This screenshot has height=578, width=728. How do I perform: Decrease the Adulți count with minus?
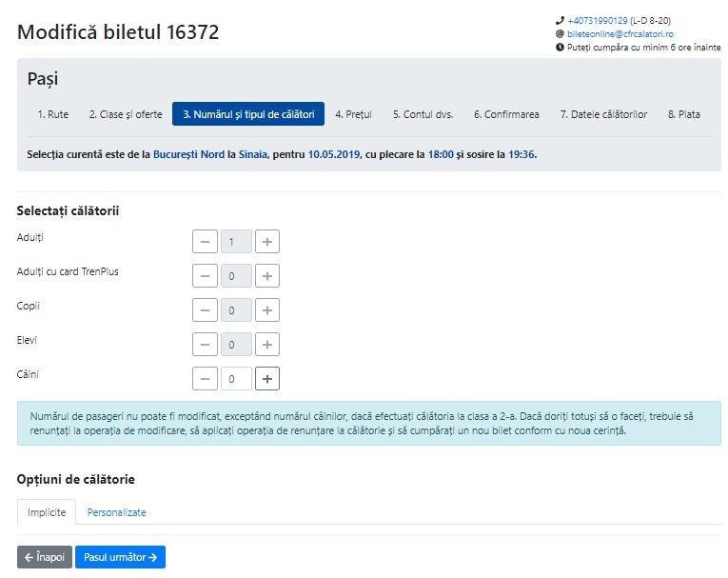tap(205, 242)
